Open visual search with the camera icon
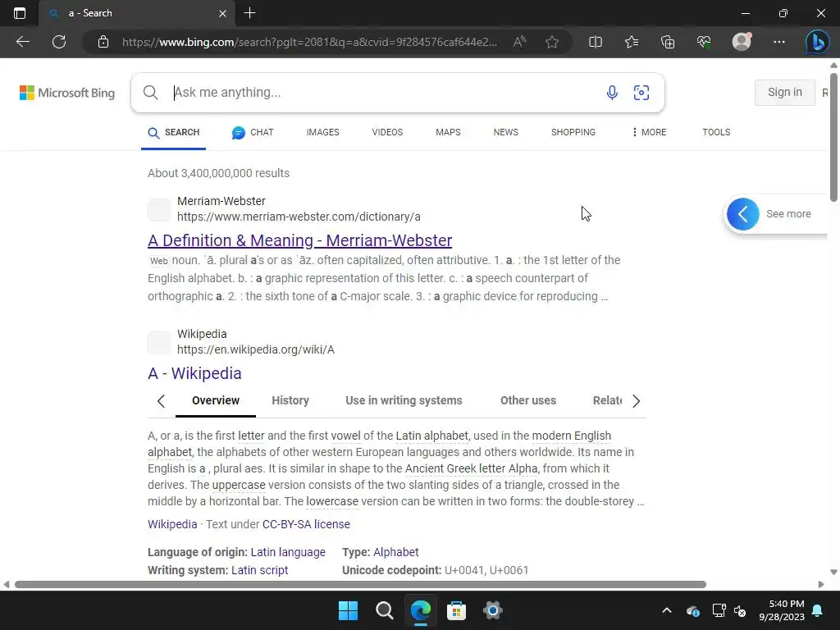The height and width of the screenshot is (630, 840). (641, 93)
